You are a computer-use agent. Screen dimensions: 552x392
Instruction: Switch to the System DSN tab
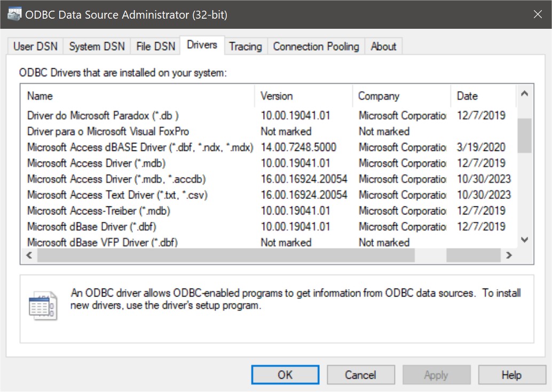pos(97,46)
